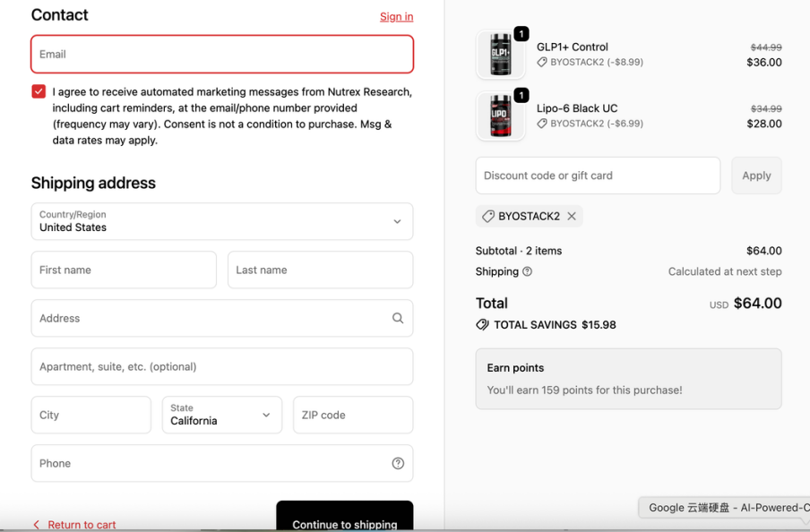Click the Return to cart arrow icon
This screenshot has height=532, width=810.
pyautogui.click(x=36, y=525)
